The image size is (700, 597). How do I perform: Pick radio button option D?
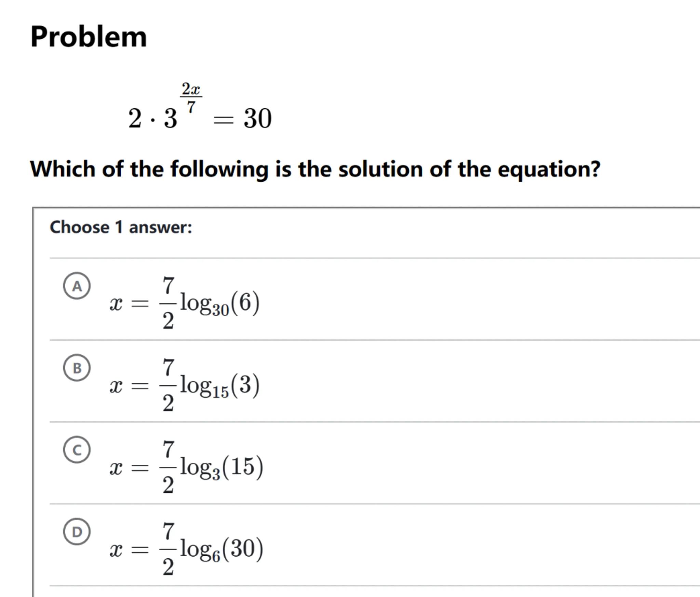coord(77,531)
